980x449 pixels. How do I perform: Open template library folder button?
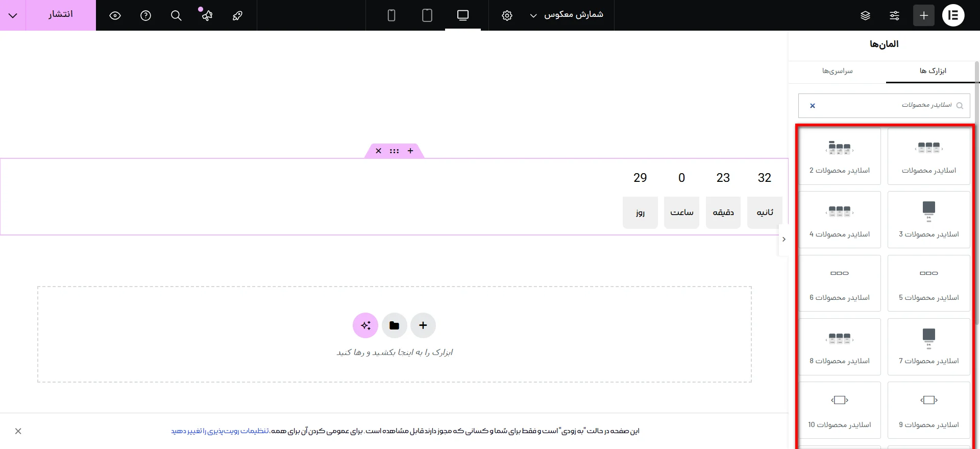(x=394, y=325)
